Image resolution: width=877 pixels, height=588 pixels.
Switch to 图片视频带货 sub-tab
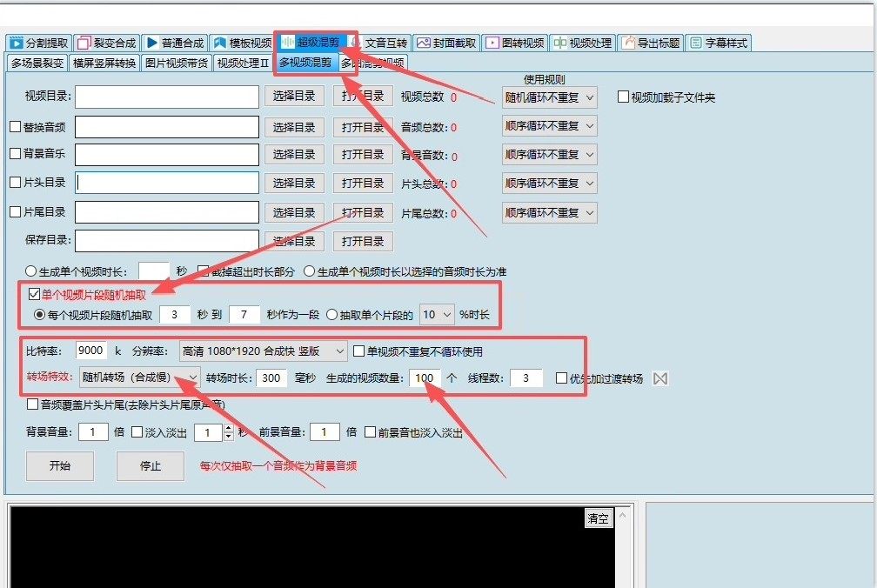[x=176, y=63]
